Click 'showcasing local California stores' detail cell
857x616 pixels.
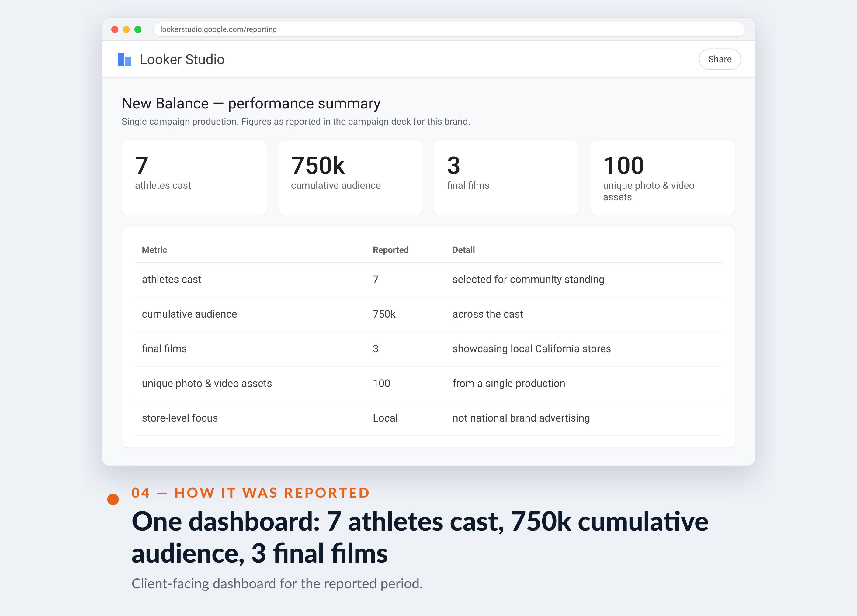pyautogui.click(x=532, y=349)
